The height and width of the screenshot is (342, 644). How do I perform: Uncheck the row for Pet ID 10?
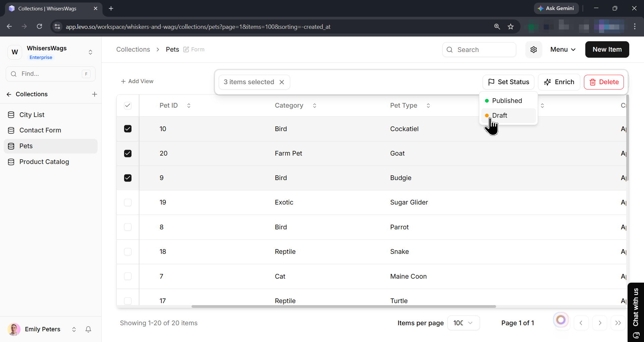tap(128, 129)
